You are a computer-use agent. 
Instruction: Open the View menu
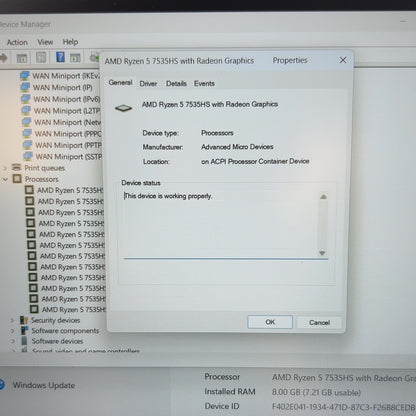pyautogui.click(x=45, y=42)
